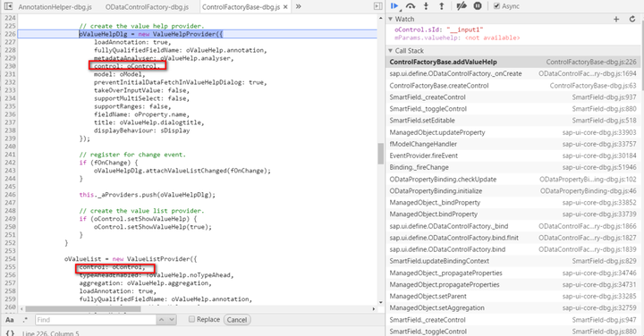The height and width of the screenshot is (336, 644).
Task: Show more tabs with the chevron
Action: coord(298,6)
